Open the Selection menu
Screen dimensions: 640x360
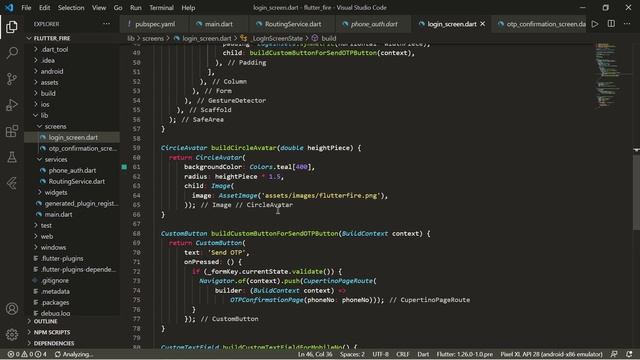pos(71,8)
